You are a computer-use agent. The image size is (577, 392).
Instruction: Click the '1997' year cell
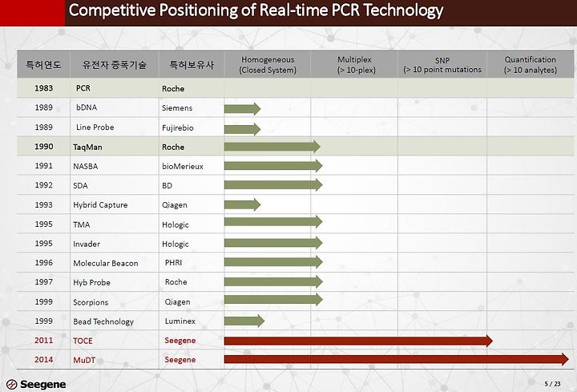point(44,282)
